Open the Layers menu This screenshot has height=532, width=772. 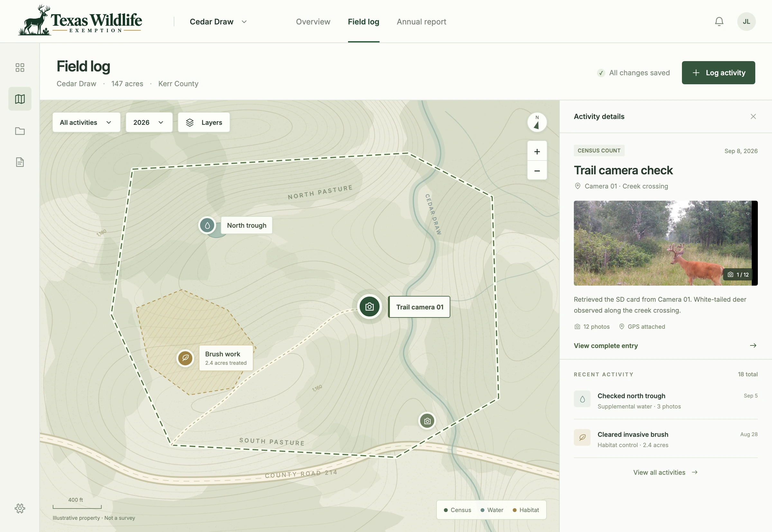204,122
